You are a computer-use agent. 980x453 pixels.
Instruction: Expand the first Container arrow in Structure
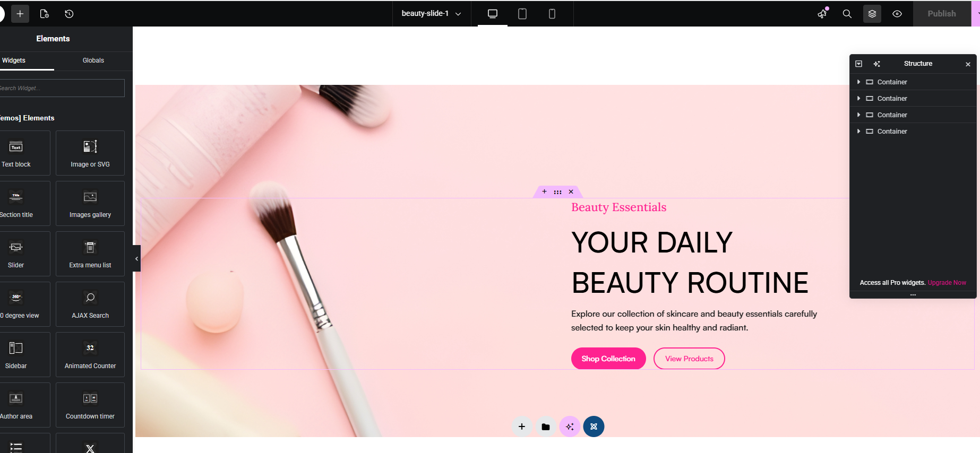(x=858, y=82)
